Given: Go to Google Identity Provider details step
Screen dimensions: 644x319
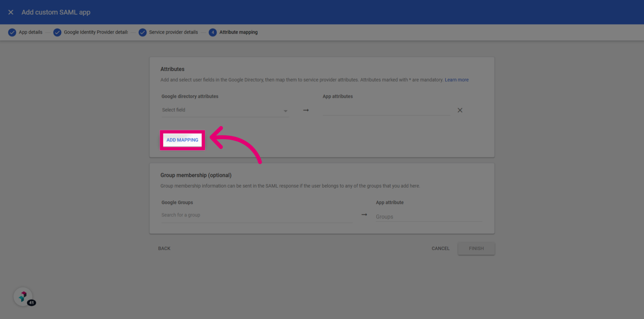Looking at the screenshot, I should (96, 32).
